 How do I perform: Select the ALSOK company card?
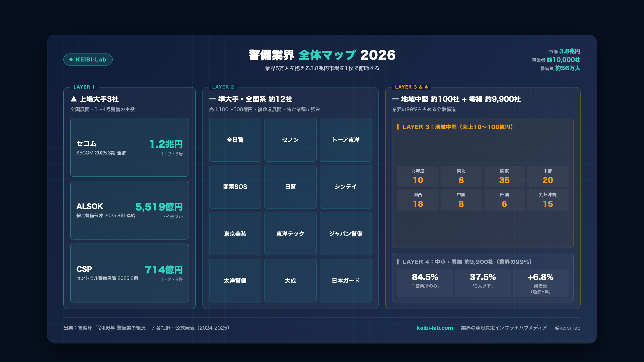pos(129,210)
